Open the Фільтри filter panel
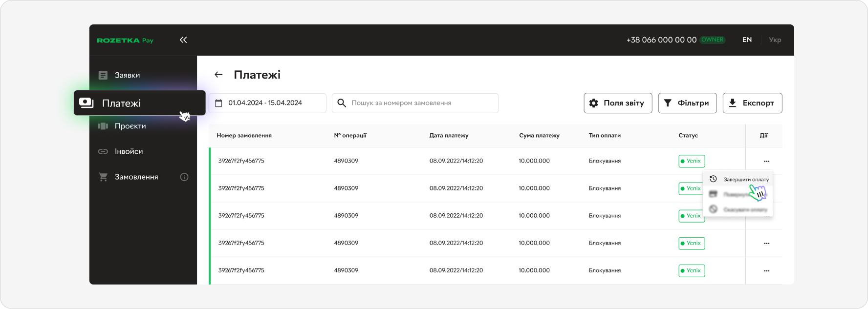Screen dimensions: 868x309 [x=687, y=103]
